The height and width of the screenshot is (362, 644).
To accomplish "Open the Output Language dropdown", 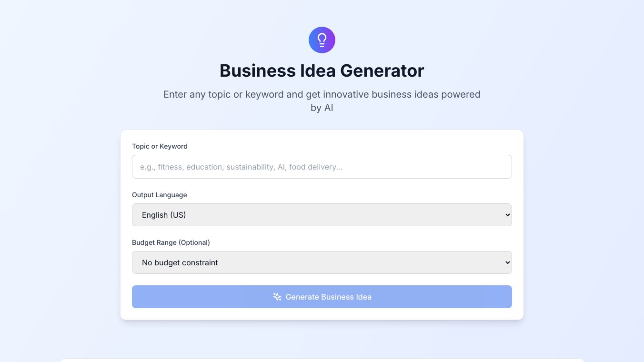I will pyautogui.click(x=322, y=215).
